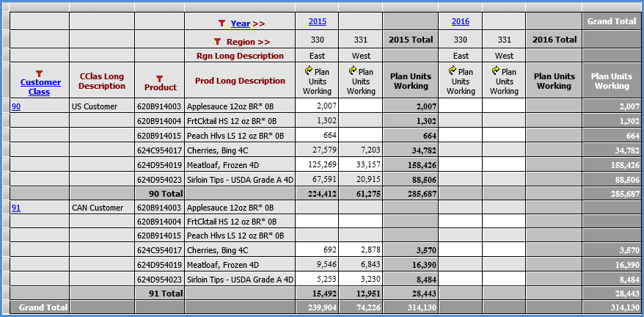Click the empty 2015 West Applesauce cell for US Customer

coord(361,106)
